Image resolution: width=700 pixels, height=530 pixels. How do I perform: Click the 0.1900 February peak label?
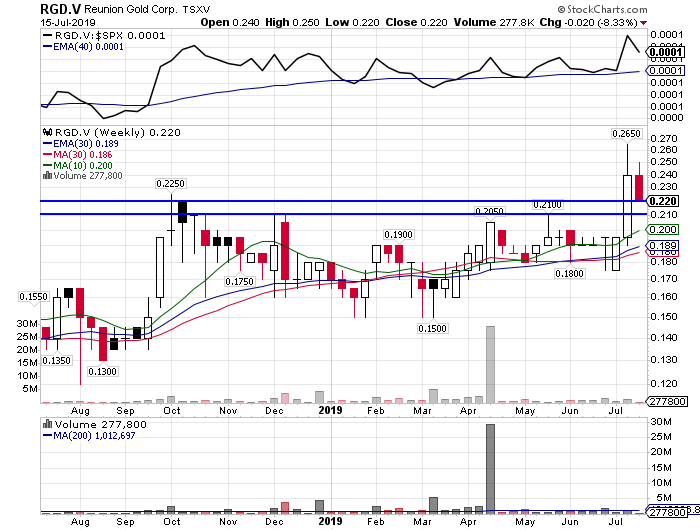point(398,234)
